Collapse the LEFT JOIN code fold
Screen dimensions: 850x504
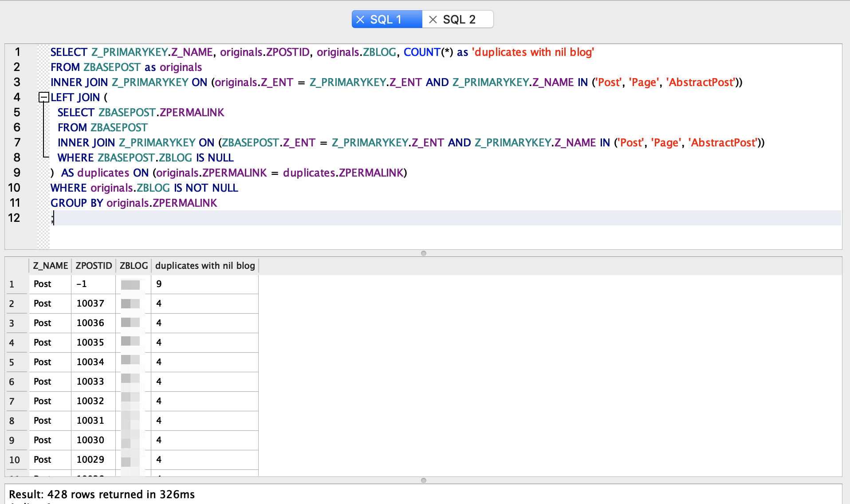point(43,97)
